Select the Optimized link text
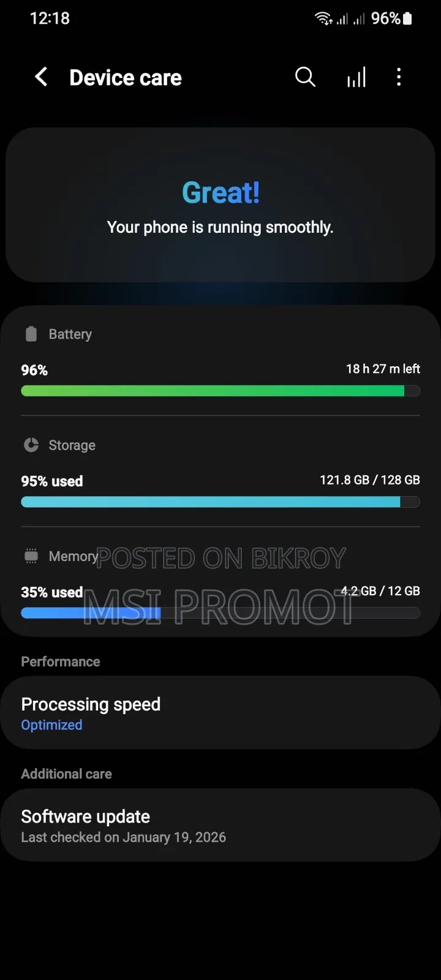Screen dimensions: 441x980 (x=51, y=725)
